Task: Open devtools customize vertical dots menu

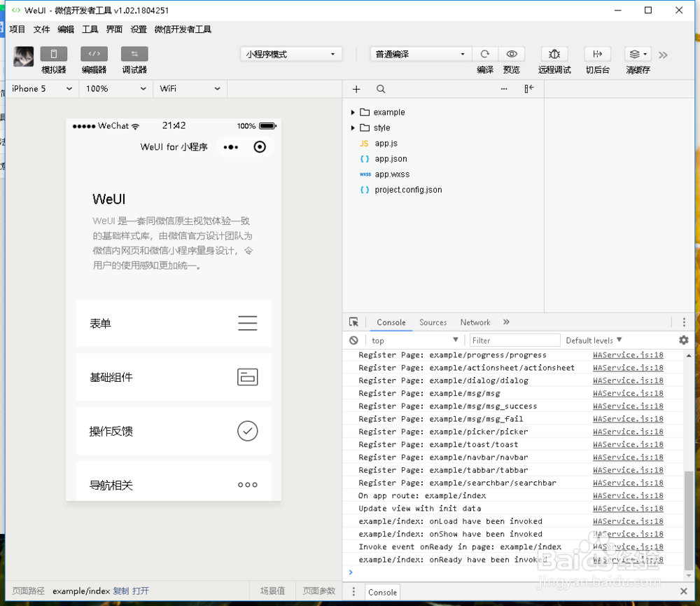Action: (x=684, y=322)
